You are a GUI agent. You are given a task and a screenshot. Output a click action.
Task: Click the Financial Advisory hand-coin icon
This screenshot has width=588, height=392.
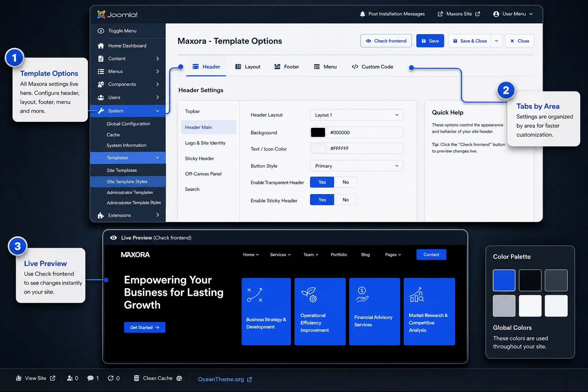click(362, 294)
